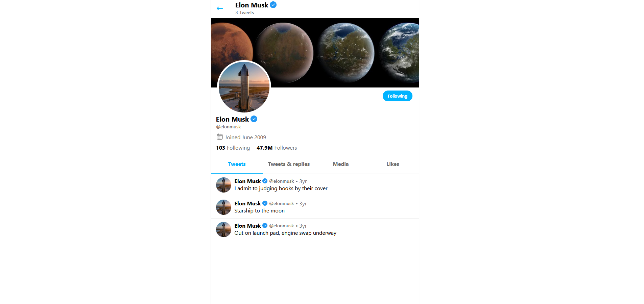This screenshot has height=304, width=644.
Task: Open the Media tab
Action: pyautogui.click(x=341, y=164)
